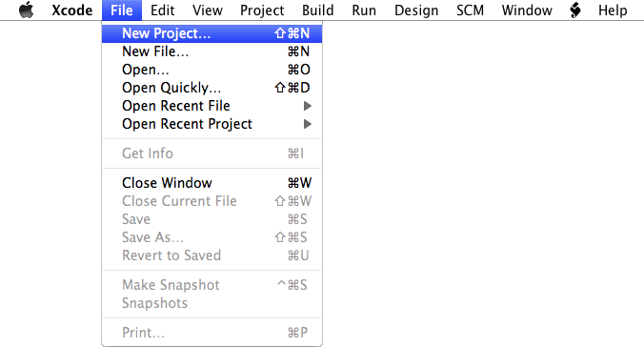Open the Window menu

click(527, 10)
